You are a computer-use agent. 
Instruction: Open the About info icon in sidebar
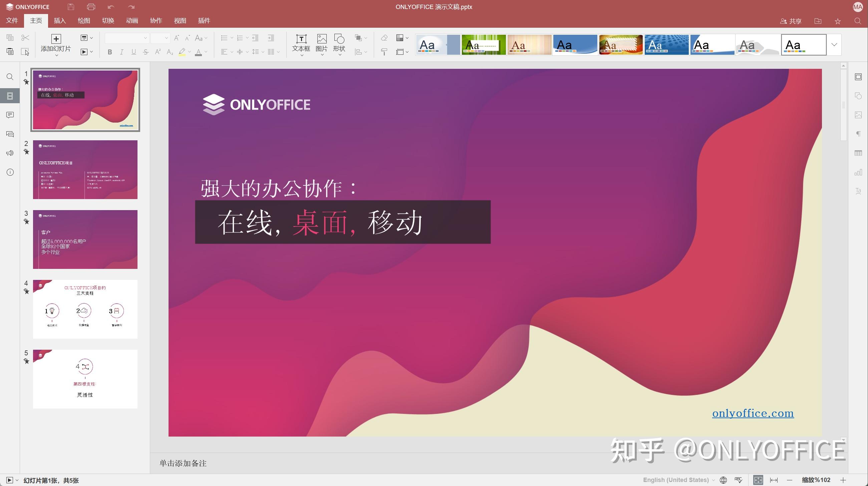[10, 172]
